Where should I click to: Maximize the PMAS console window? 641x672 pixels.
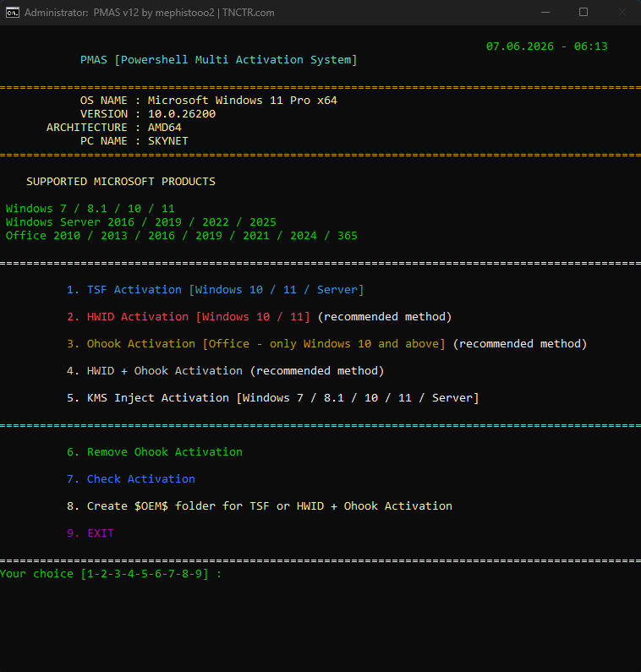click(583, 13)
